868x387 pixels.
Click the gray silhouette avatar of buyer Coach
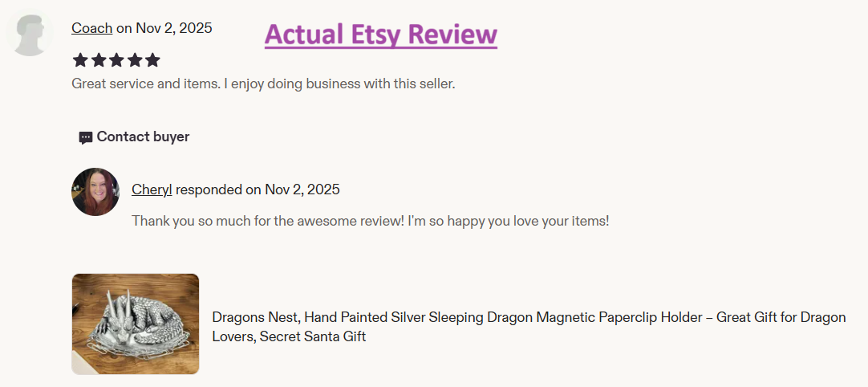pos(30,35)
